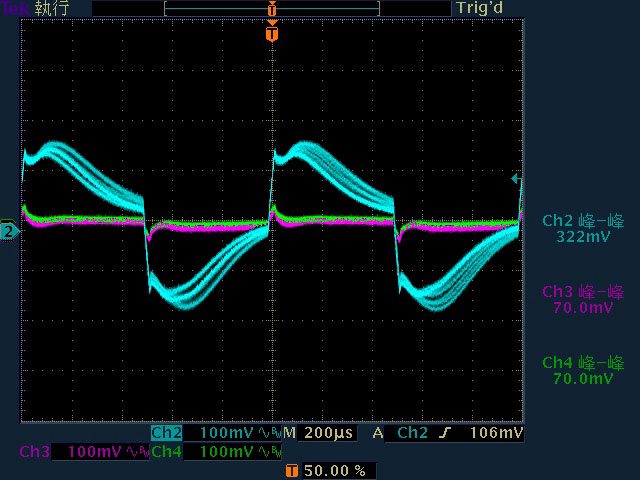Click the trigger level arrow on right edge

click(516, 179)
